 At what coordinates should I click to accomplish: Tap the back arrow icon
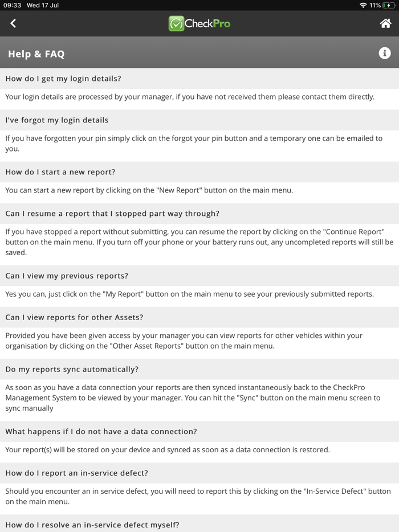click(x=13, y=23)
